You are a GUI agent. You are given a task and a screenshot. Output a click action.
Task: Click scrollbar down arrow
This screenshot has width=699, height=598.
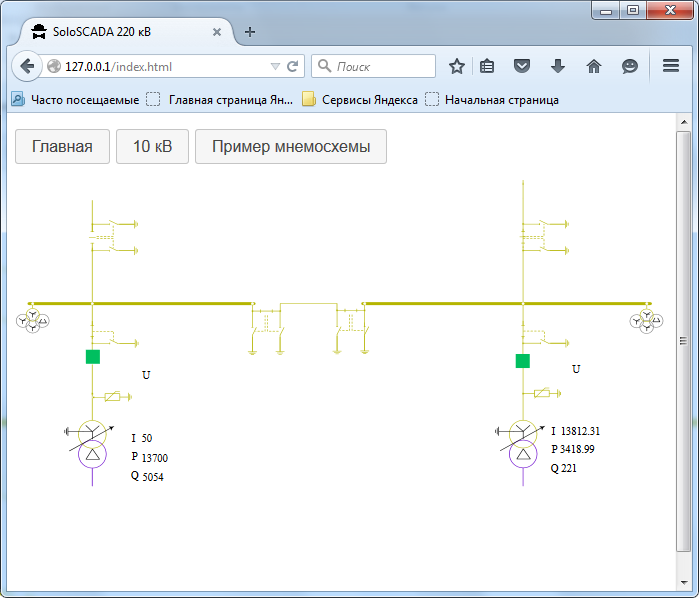pyautogui.click(x=683, y=582)
